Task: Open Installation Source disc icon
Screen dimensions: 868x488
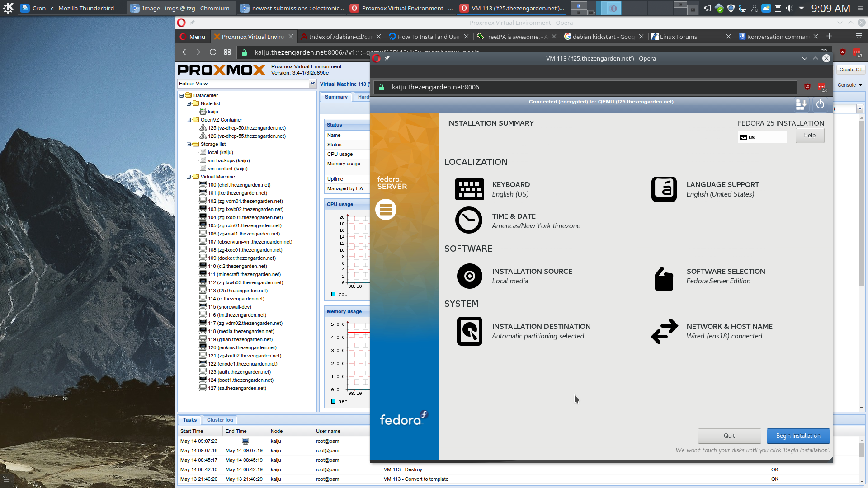Action: (x=470, y=276)
